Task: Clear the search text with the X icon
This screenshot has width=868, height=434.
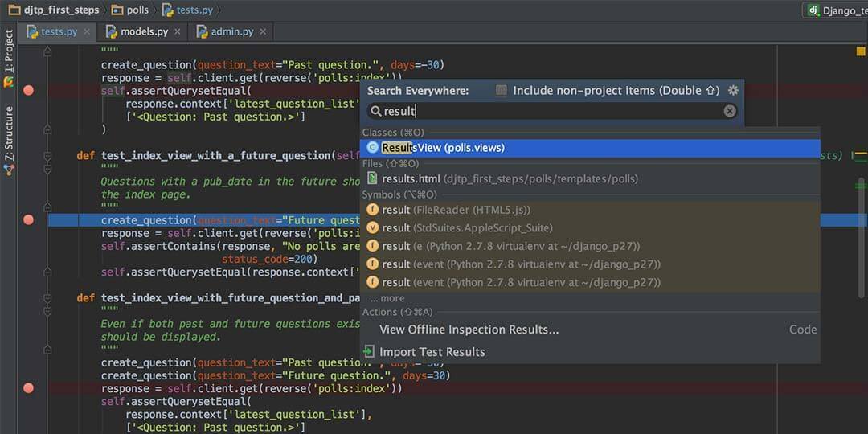Action: (729, 111)
